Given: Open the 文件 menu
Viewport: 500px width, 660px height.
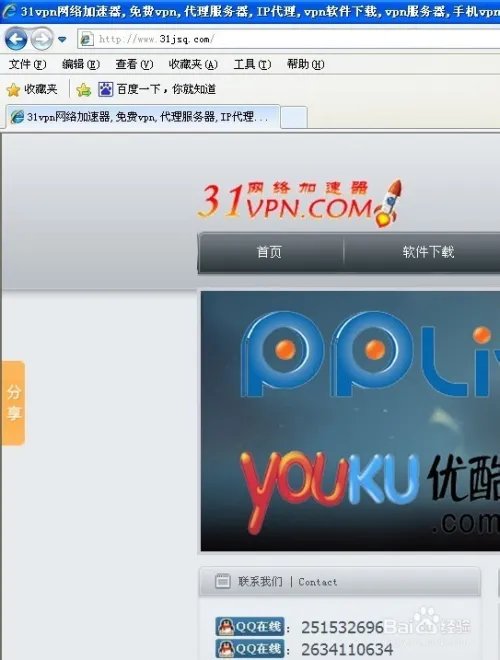Looking at the screenshot, I should 27,64.
